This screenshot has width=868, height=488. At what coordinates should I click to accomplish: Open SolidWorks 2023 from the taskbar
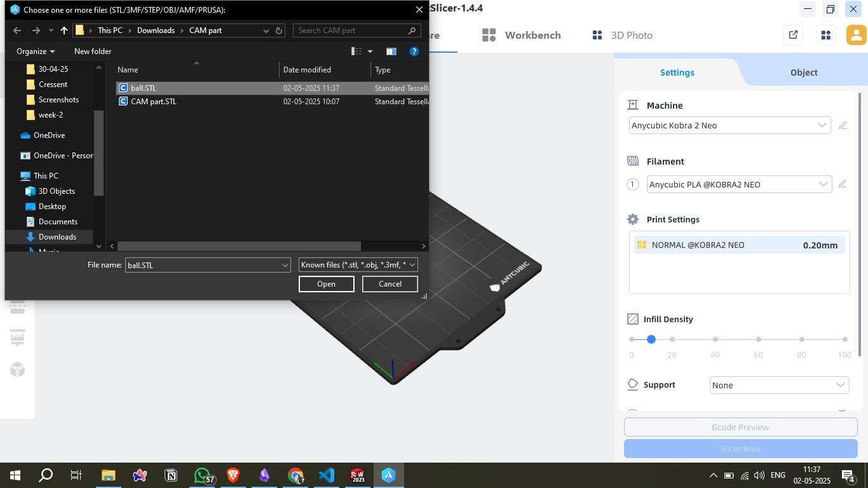(358, 475)
